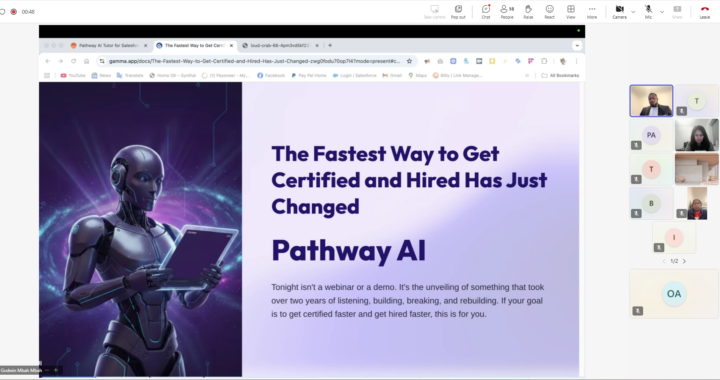Image resolution: width=720 pixels, height=380 pixels.
Task: Open the Chrome three-dot menu
Action: tap(576, 61)
